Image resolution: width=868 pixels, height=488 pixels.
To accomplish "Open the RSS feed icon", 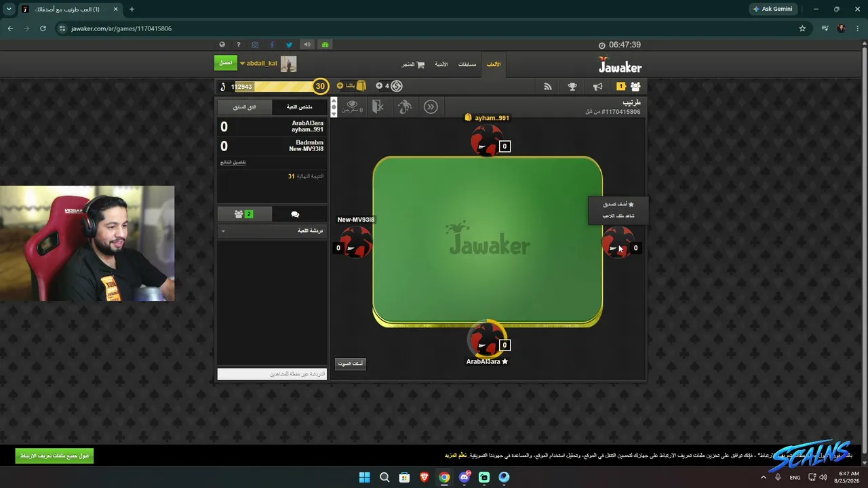I will (548, 86).
